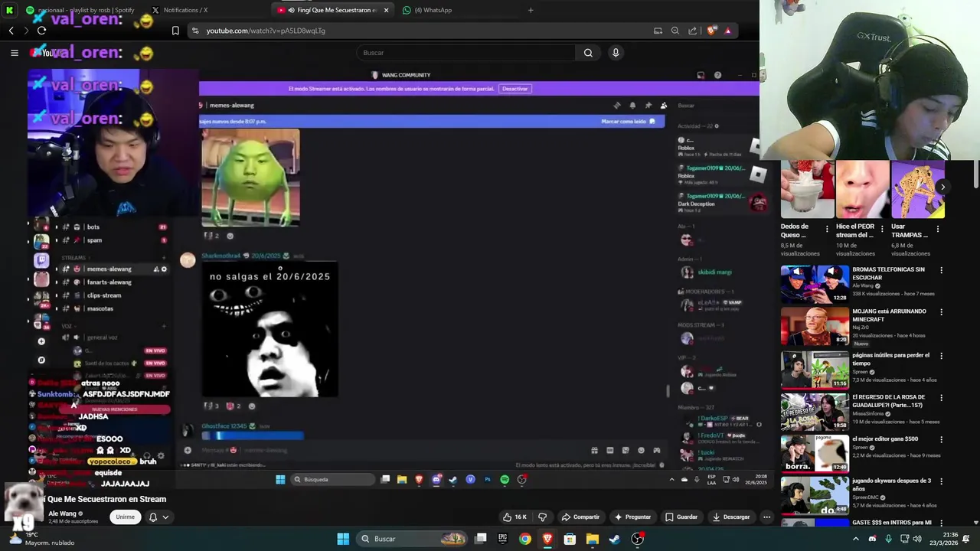Viewport: 980px width, 551px height.
Task: Open more options for MOJANG video
Action: click(941, 312)
